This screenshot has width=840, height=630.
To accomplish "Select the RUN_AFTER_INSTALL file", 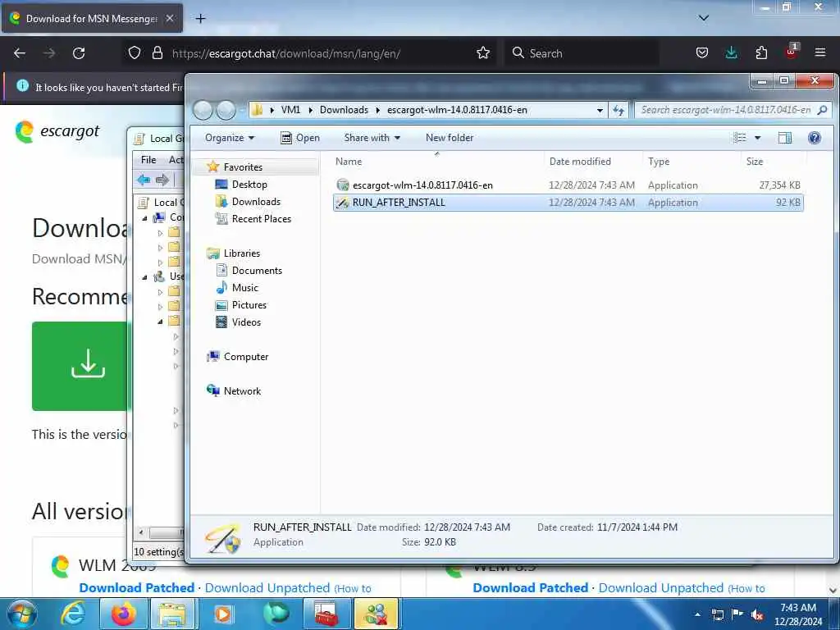I will point(568,203).
